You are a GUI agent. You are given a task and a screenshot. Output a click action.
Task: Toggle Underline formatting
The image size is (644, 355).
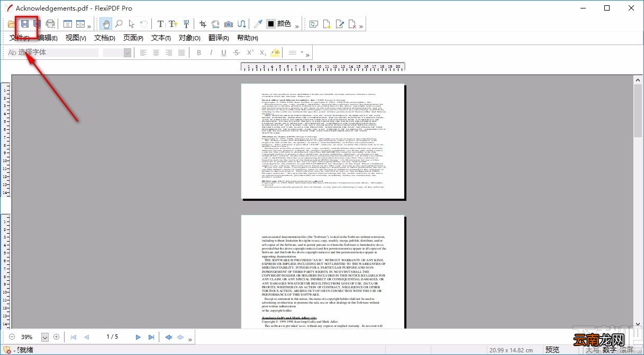click(224, 52)
